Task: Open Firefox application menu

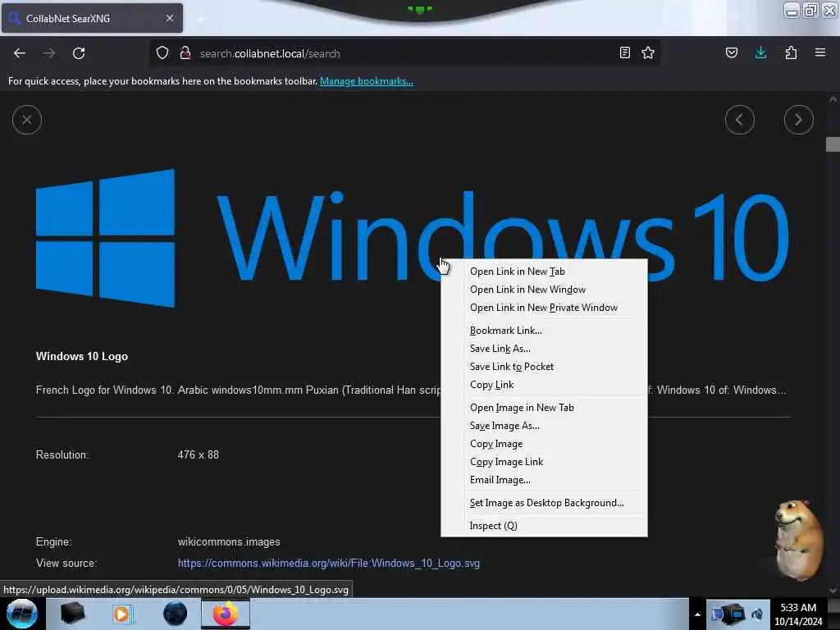Action: click(820, 52)
